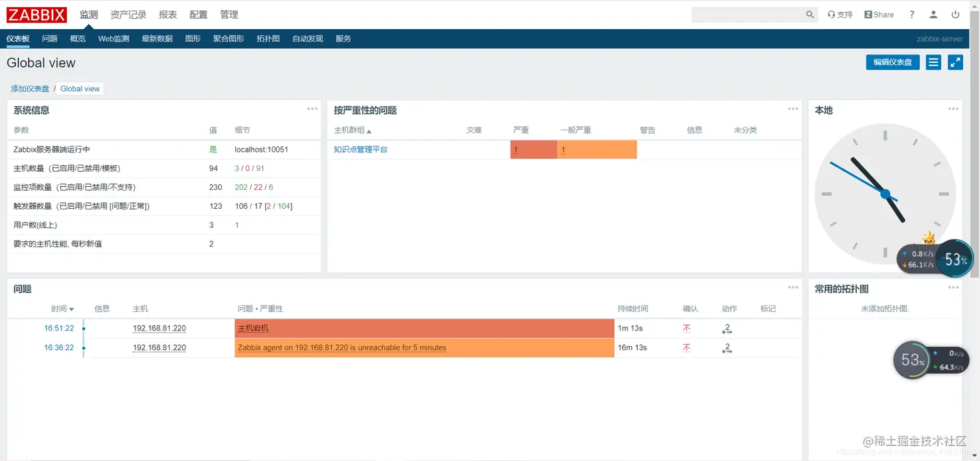
Task: Open the 常用的拓扑图 widget options dots
Action: (953, 287)
